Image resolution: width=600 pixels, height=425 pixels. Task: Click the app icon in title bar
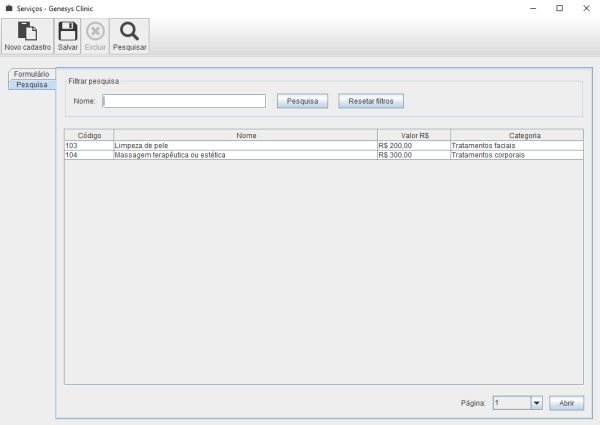(9, 7)
